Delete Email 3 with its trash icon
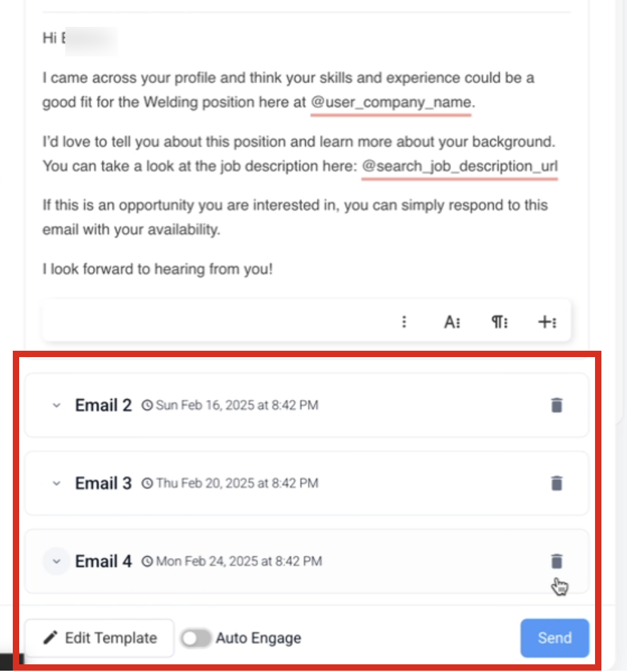The height and width of the screenshot is (672, 627). point(557,483)
